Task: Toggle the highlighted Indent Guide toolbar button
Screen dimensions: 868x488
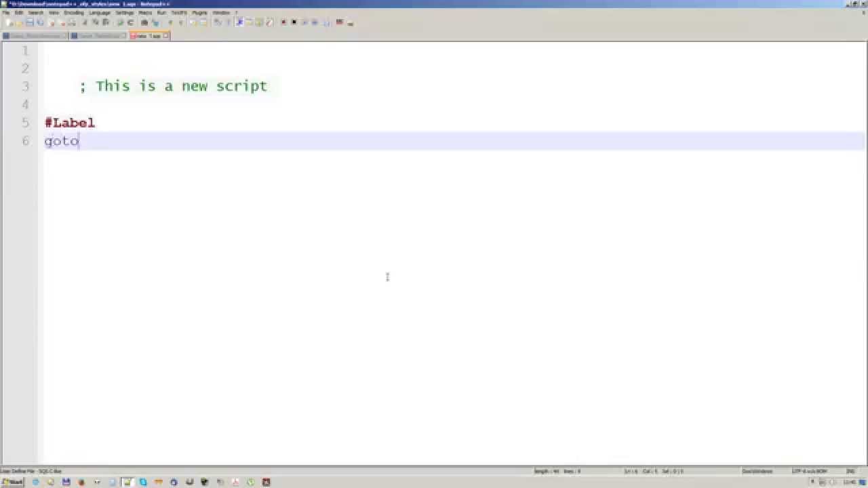Action: (239, 22)
